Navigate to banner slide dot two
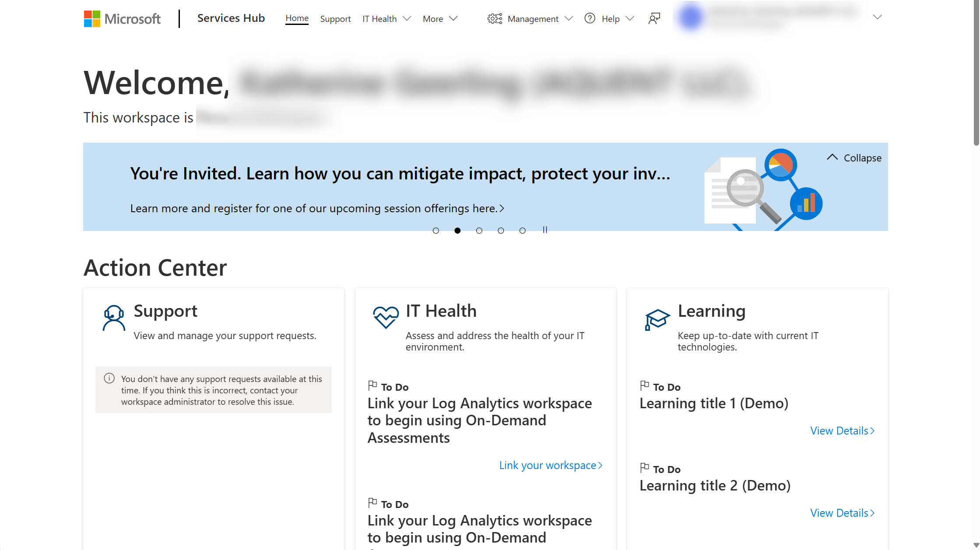The height and width of the screenshot is (550, 980). pyautogui.click(x=458, y=230)
